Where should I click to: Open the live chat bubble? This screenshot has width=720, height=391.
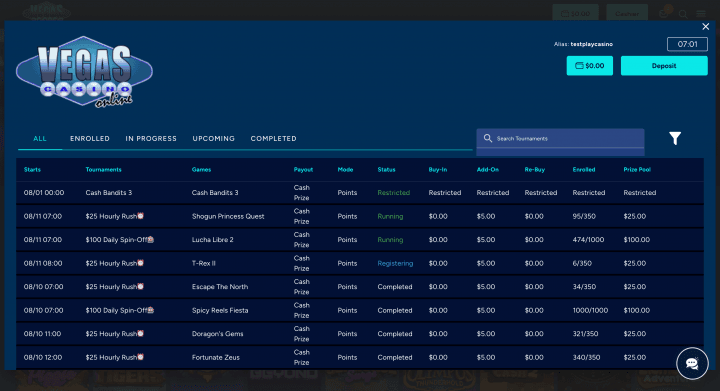[x=692, y=363]
